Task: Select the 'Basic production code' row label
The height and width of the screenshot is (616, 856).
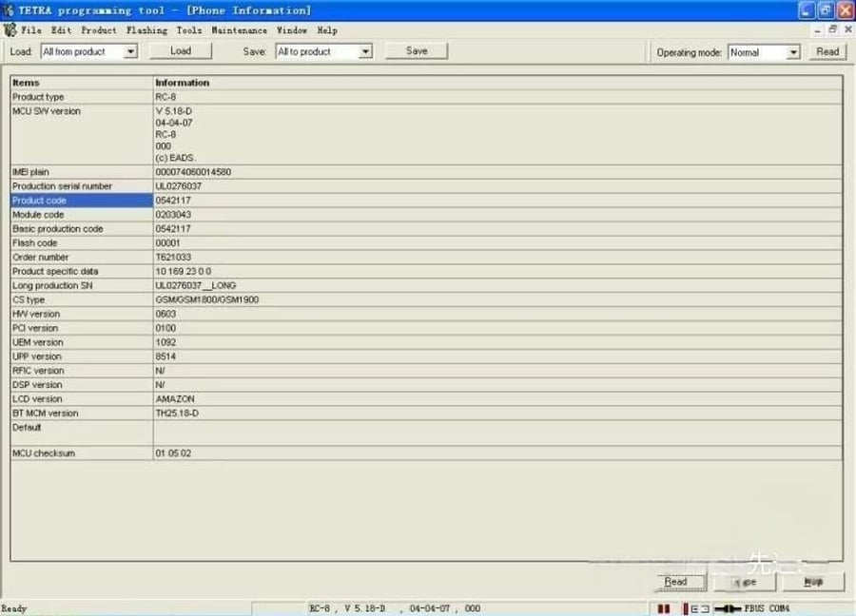Action: pos(58,229)
